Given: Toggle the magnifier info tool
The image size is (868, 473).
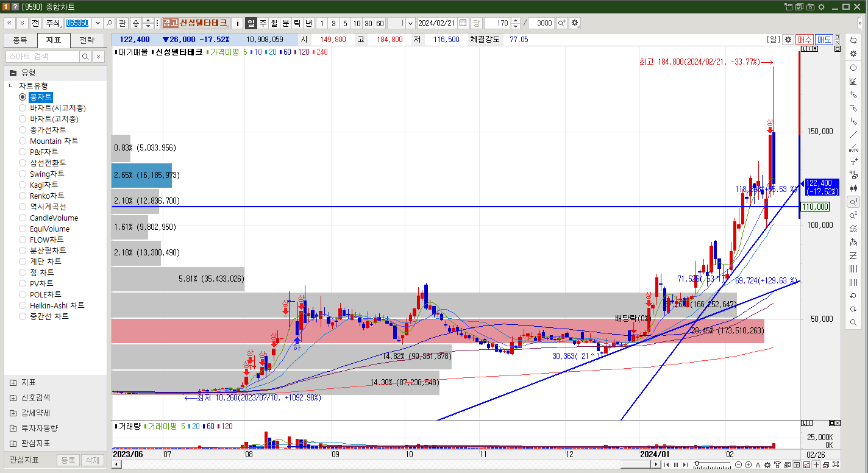Looking at the screenshot, I should 853,202.
